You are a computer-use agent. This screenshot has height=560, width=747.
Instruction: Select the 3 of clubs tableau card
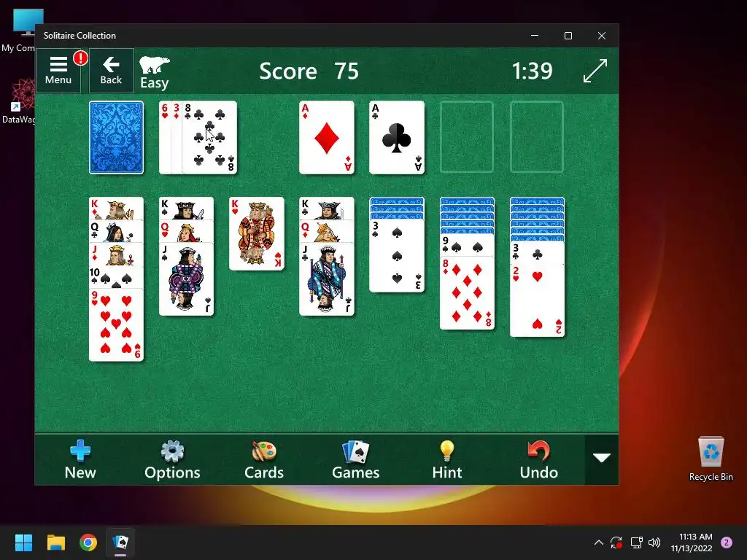537,253
